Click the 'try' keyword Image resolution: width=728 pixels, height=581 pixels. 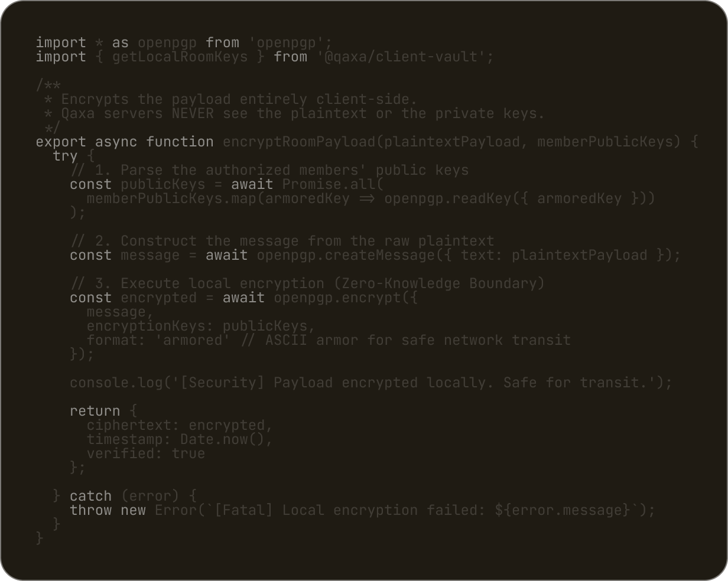coord(65,156)
